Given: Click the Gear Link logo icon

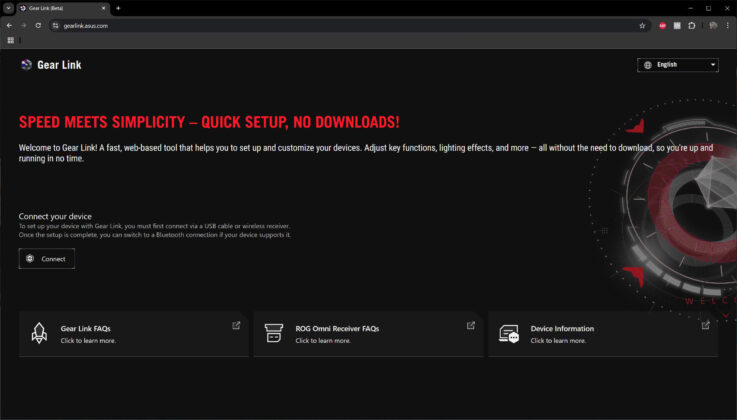Looking at the screenshot, I should tap(26, 65).
